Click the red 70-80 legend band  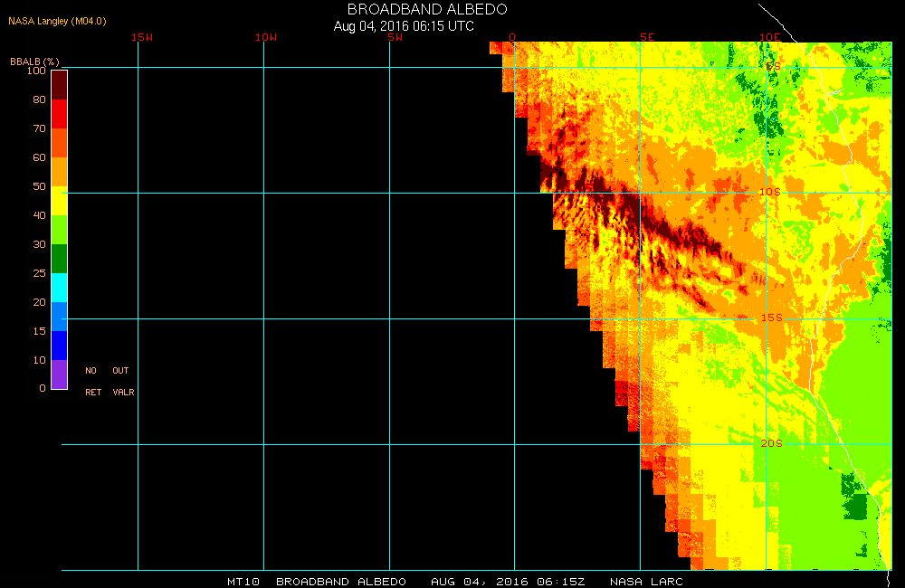tap(60, 114)
